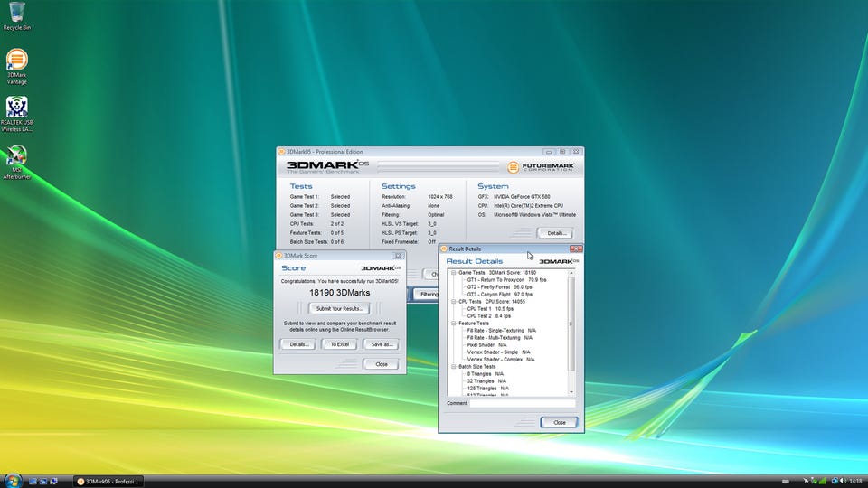Collapse the CPU Tests tree node

click(x=454, y=301)
